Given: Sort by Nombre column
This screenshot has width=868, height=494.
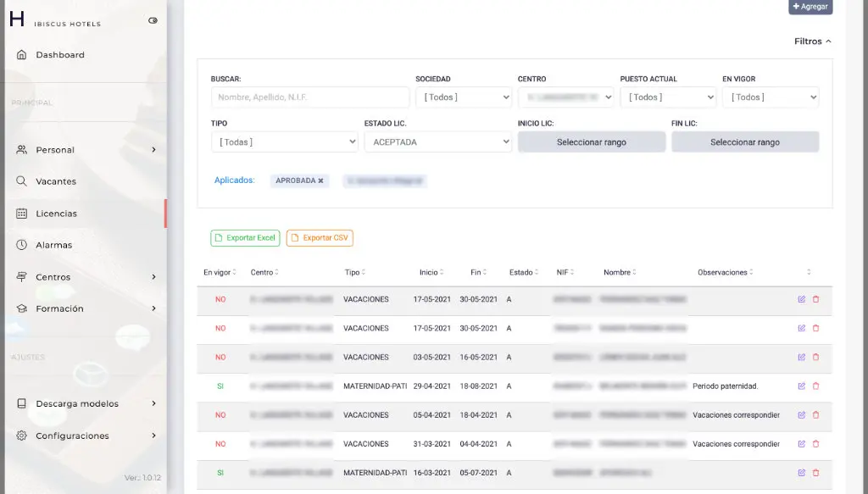Looking at the screenshot, I should click(x=620, y=272).
